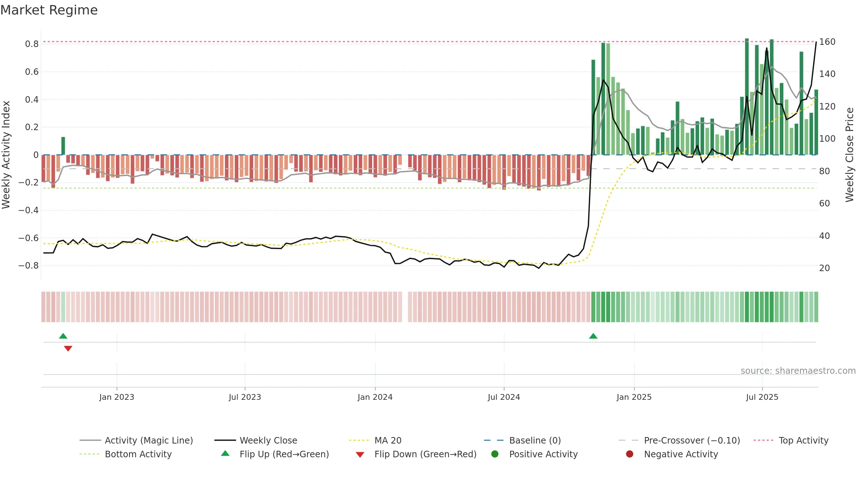Image resolution: width=868 pixels, height=488 pixels.
Task: Click the Weekly Activity Index axis title
Action: coord(6,155)
